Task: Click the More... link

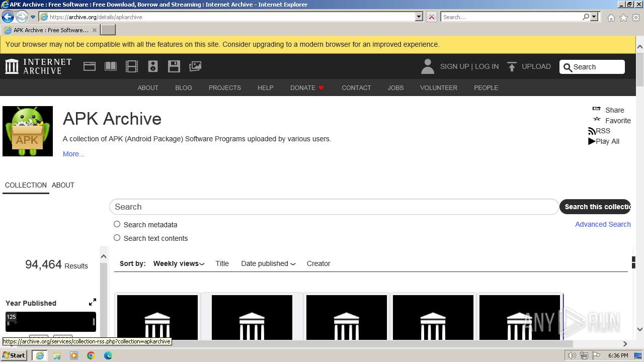Action: coord(73,154)
